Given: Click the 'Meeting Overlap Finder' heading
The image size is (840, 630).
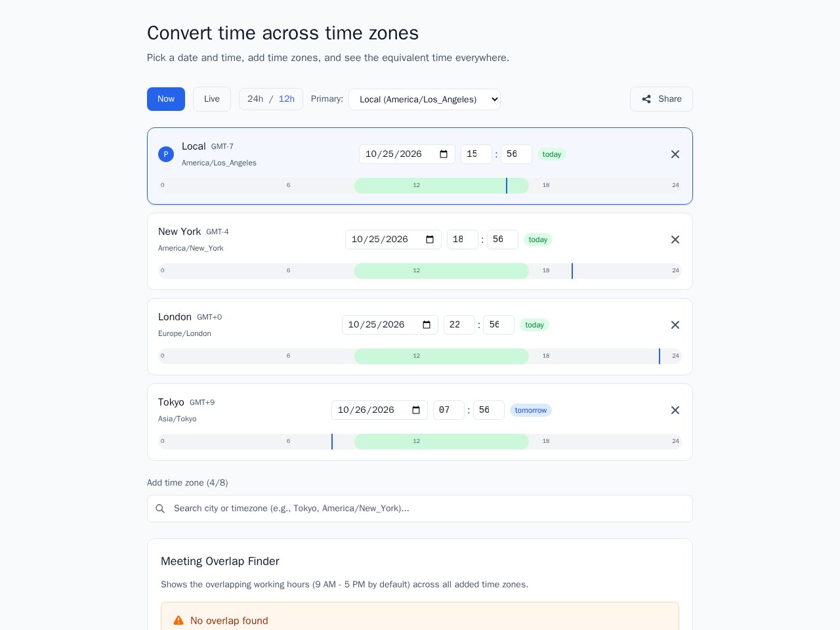Looking at the screenshot, I should 220,561.
